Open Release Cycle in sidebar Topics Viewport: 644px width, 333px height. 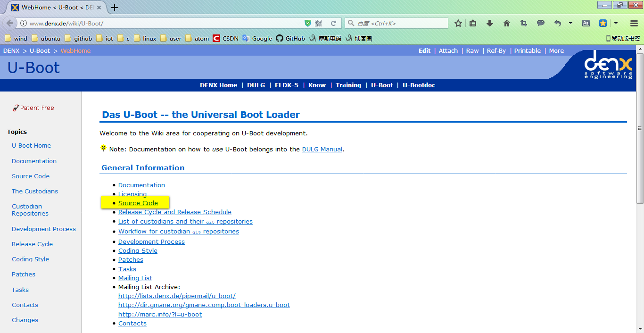[32, 244]
